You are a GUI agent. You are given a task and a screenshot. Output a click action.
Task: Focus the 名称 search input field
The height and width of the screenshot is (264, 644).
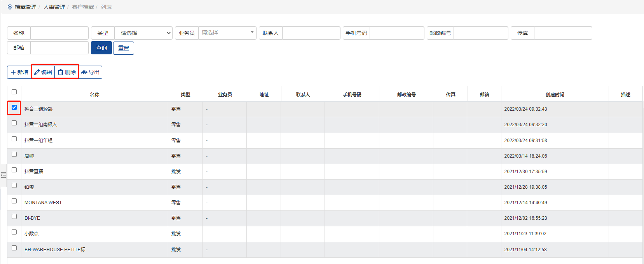(x=59, y=33)
